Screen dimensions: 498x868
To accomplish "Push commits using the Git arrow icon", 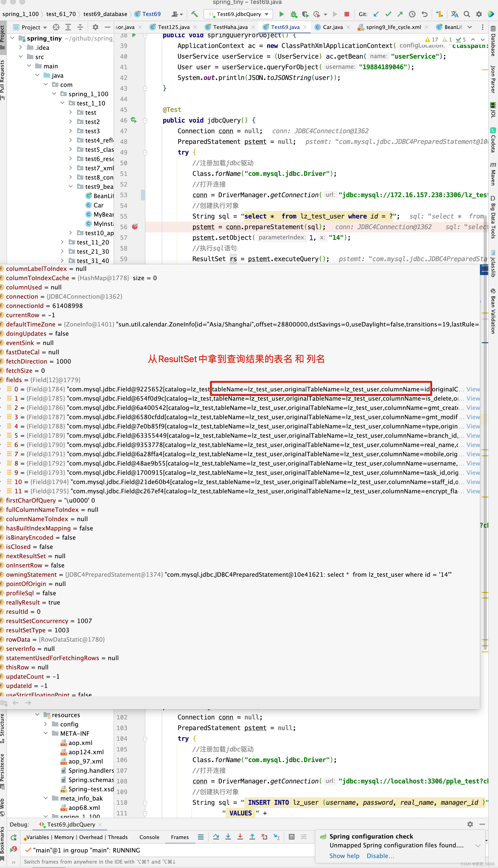I will [x=400, y=14].
